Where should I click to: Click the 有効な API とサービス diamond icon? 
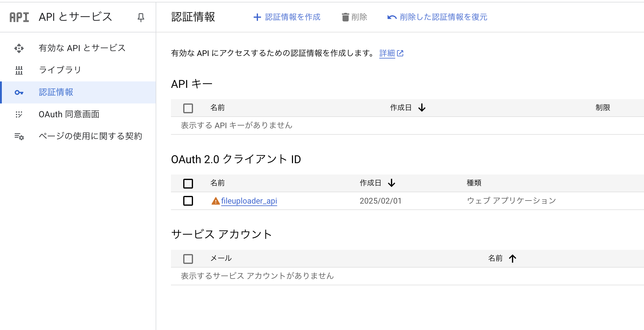coord(19,48)
